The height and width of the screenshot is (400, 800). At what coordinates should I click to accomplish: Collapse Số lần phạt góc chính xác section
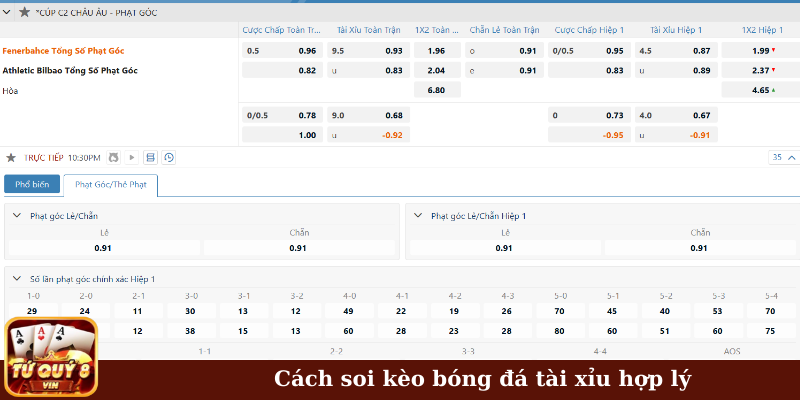(x=17, y=279)
